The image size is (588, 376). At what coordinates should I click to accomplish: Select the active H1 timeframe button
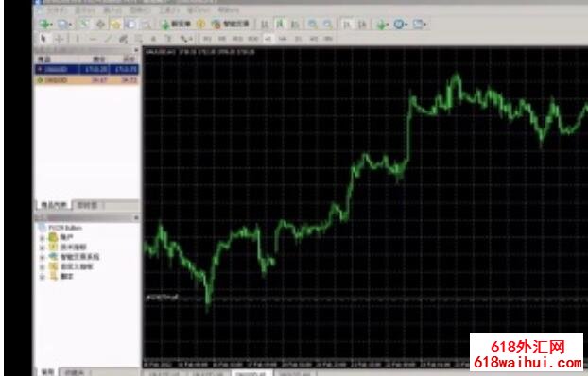pos(268,39)
